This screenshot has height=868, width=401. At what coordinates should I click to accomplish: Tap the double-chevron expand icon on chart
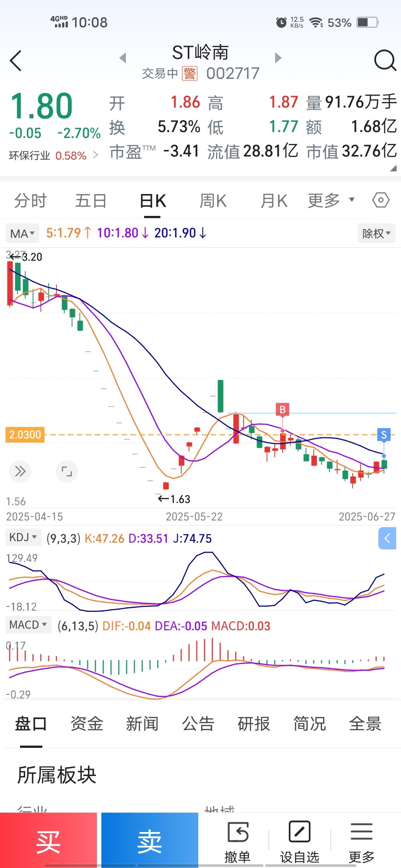pos(20,471)
